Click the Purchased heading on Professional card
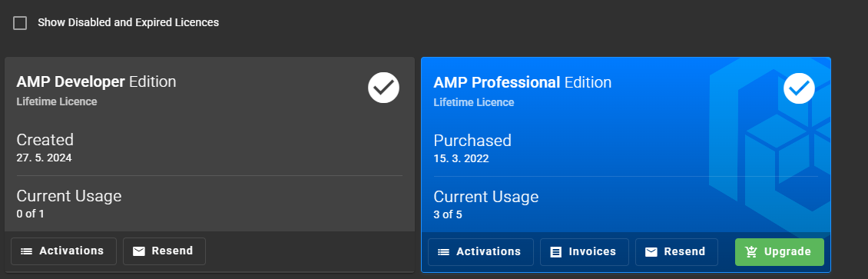 click(472, 141)
